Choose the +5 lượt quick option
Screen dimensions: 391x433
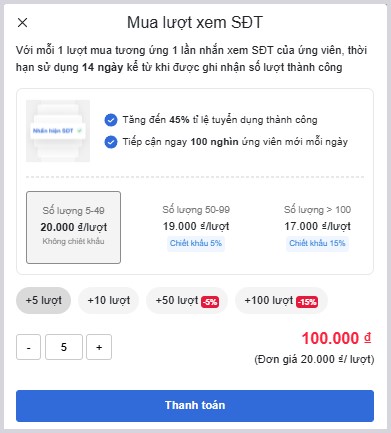pyautogui.click(x=44, y=300)
